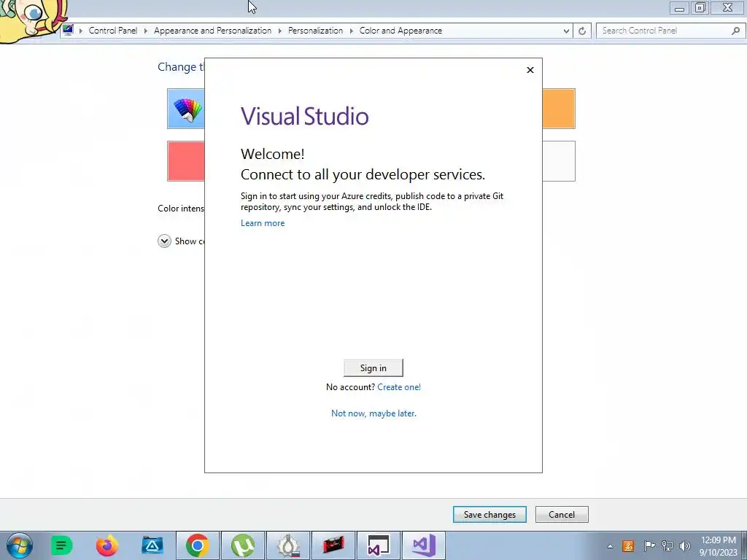Open uTorrent from the taskbar
Screen dimensions: 747x560
243,545
